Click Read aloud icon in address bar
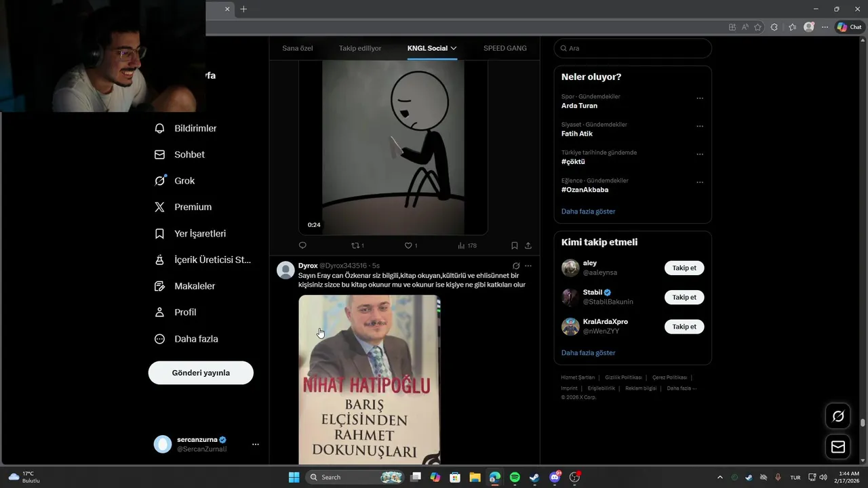868x488 pixels. pos(745,27)
